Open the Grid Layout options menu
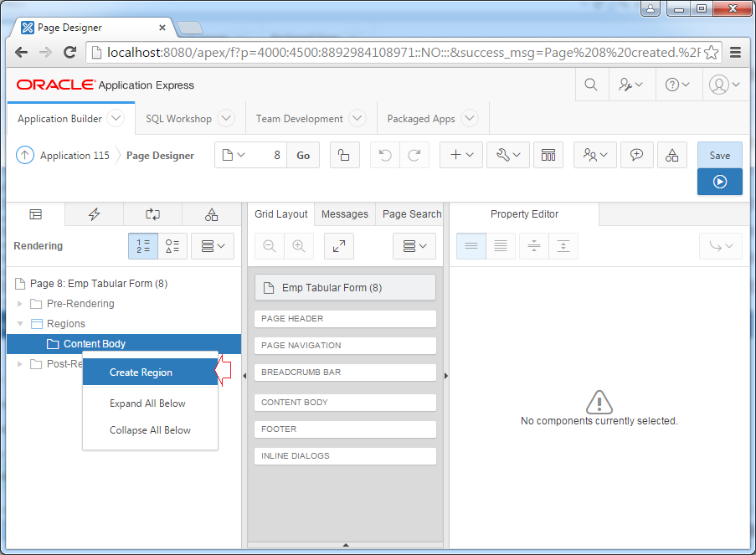756x555 pixels. 414,246
